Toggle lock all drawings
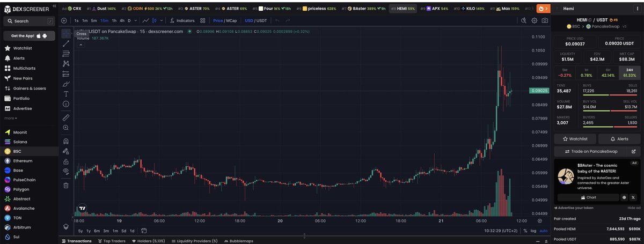 pyautogui.click(x=66, y=161)
